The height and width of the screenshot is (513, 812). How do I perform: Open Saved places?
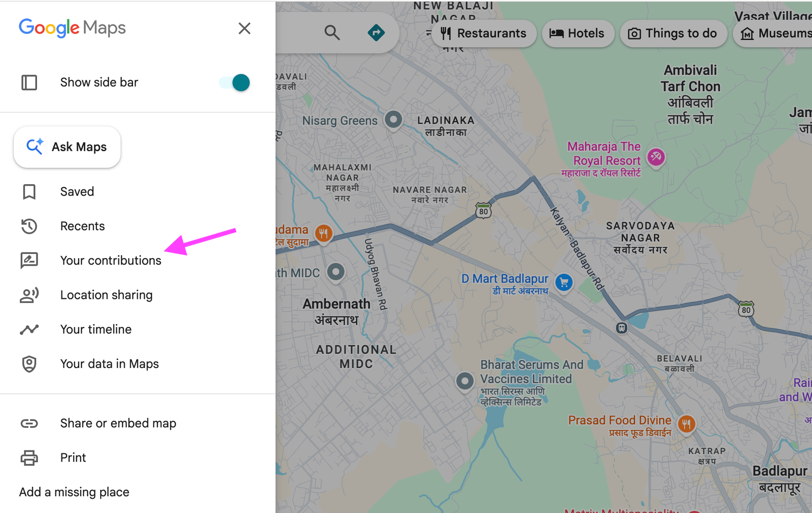coord(77,192)
